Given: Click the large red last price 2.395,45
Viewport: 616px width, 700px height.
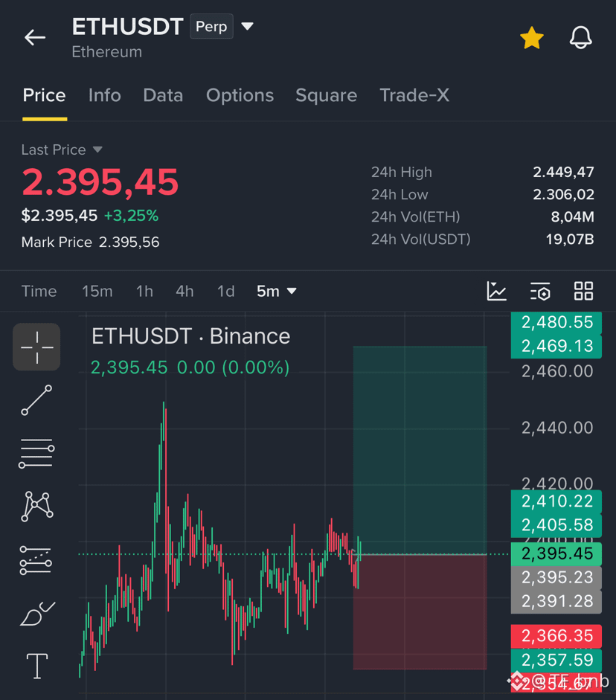Looking at the screenshot, I should (x=100, y=182).
